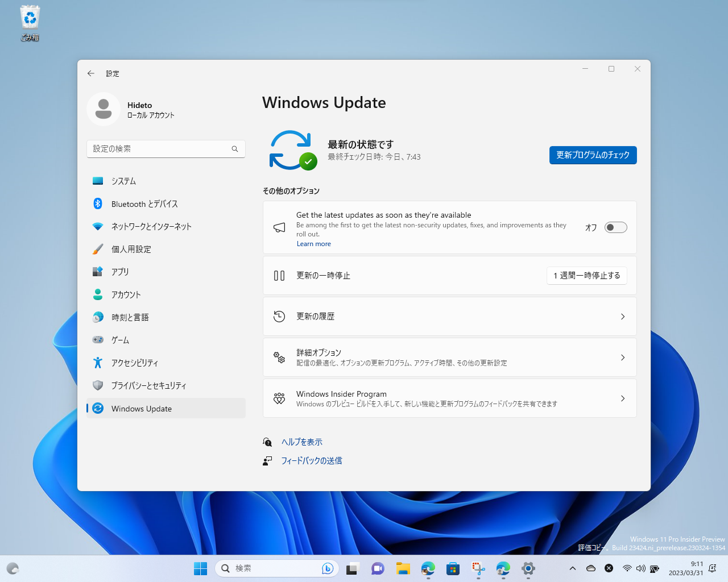
Task: Select the Bluetooth とデバイス sidebar icon
Action: click(x=98, y=203)
